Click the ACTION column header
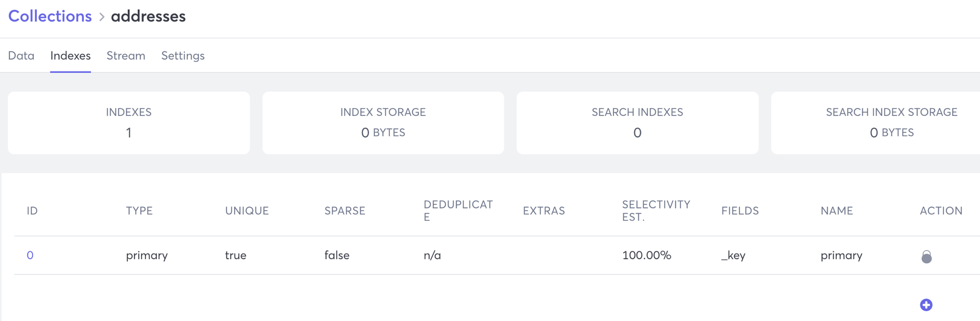Viewport: 980px width, 321px height. 941,210
